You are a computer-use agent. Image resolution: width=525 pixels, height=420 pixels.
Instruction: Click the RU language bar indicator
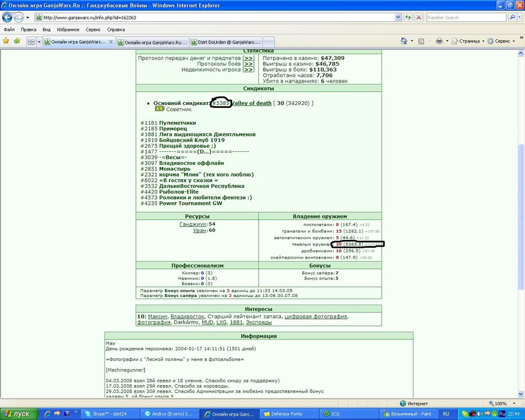[445, 414]
